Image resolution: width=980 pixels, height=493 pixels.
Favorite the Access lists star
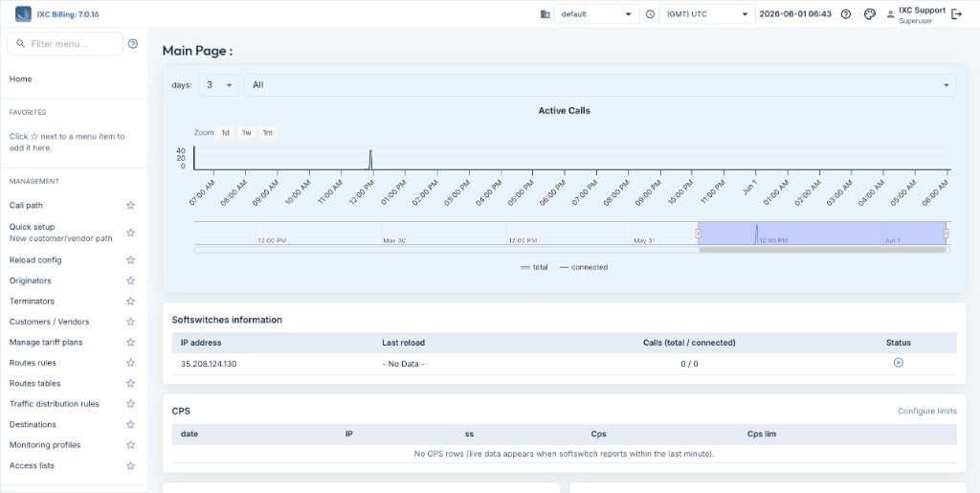tap(130, 465)
